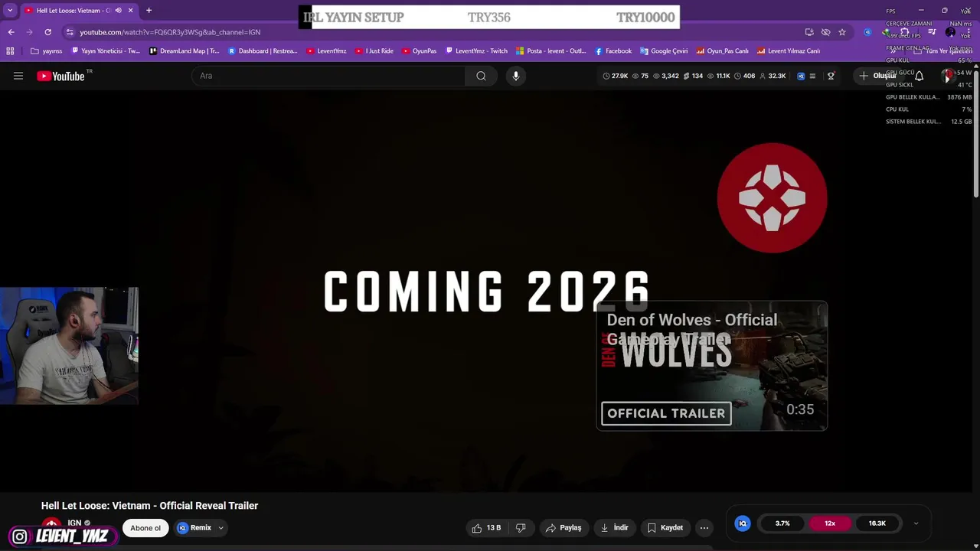
Task: Click the vidIQ badge in bottom panel
Action: (x=743, y=523)
